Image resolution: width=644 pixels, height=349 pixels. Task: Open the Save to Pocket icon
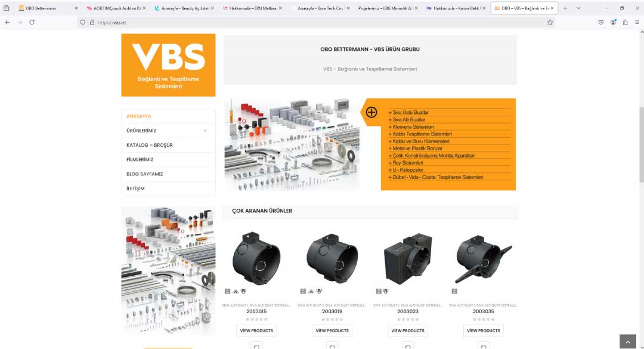click(601, 23)
